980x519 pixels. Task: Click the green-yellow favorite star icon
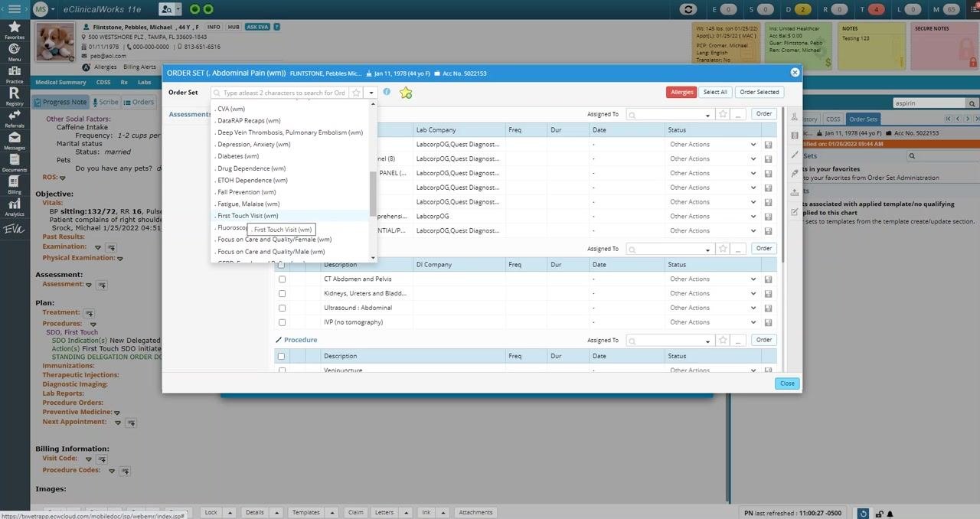(x=406, y=93)
